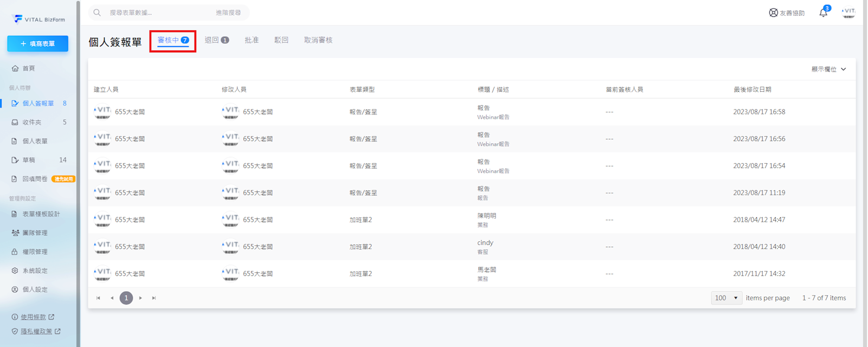
Task: Open 首頁 home in sidebar
Action: tap(28, 68)
